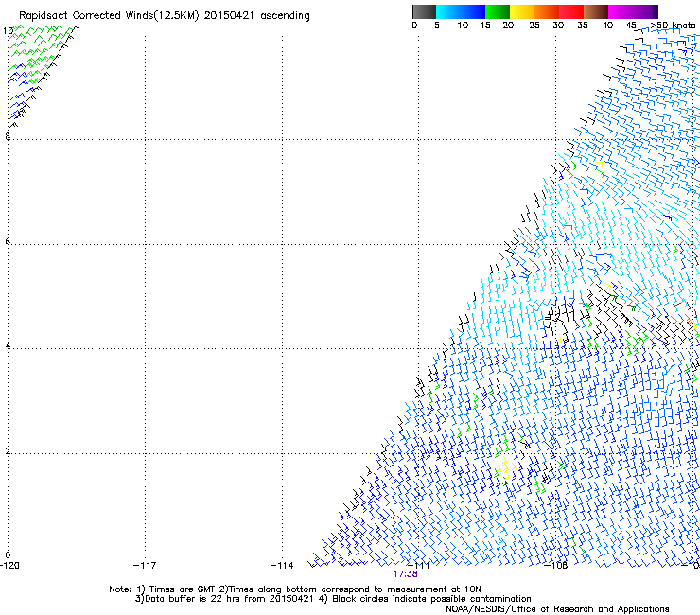Pick the orange 25-30 knots legend swatch

[547, 11]
